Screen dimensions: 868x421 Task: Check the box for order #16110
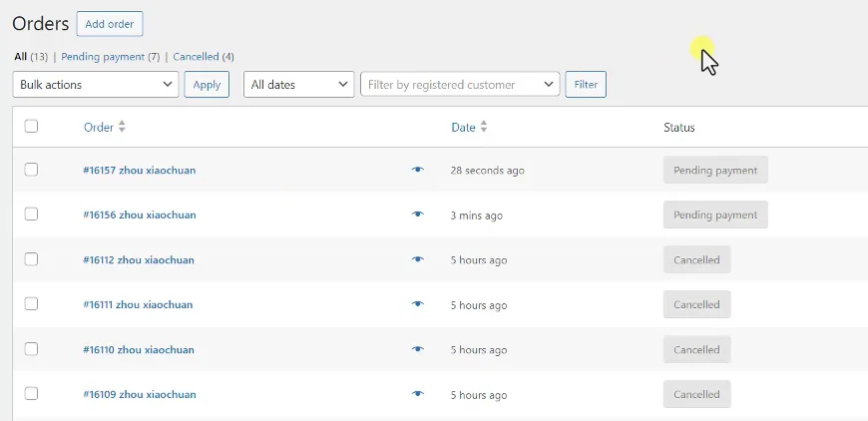[31, 348]
